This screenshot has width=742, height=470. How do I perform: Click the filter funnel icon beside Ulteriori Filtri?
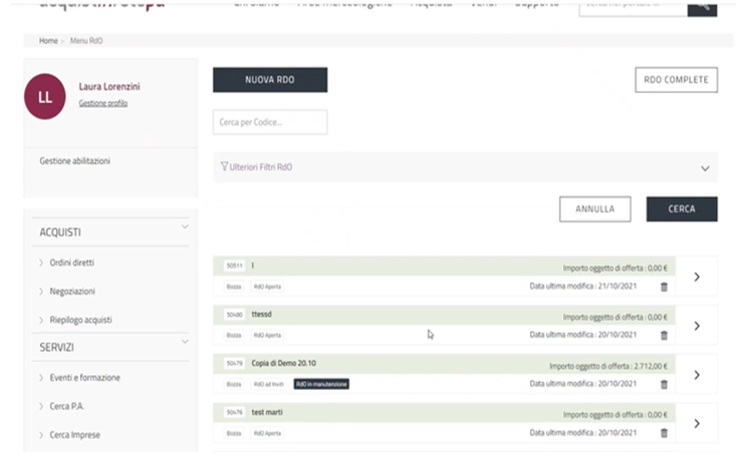point(224,167)
